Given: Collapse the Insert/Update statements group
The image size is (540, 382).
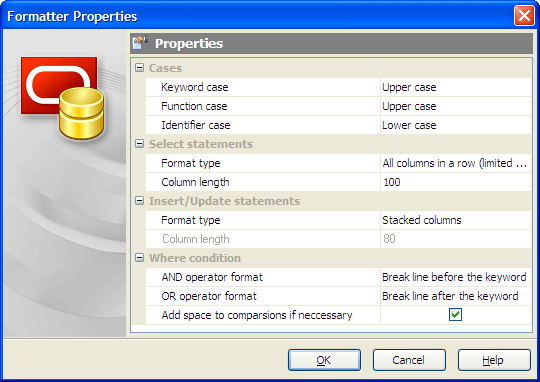Looking at the screenshot, I should click(139, 200).
